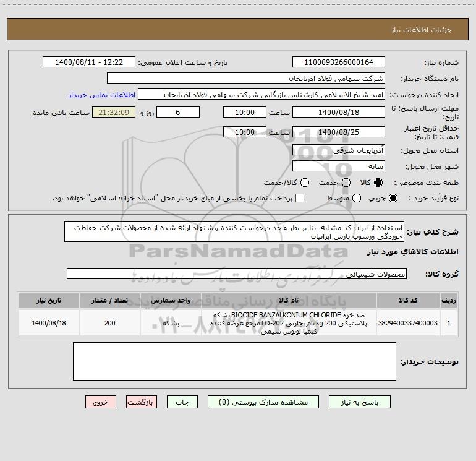Viewport: 476px width, 461px height.
Task: Click the بشکه unit cell
Action: (x=171, y=323)
